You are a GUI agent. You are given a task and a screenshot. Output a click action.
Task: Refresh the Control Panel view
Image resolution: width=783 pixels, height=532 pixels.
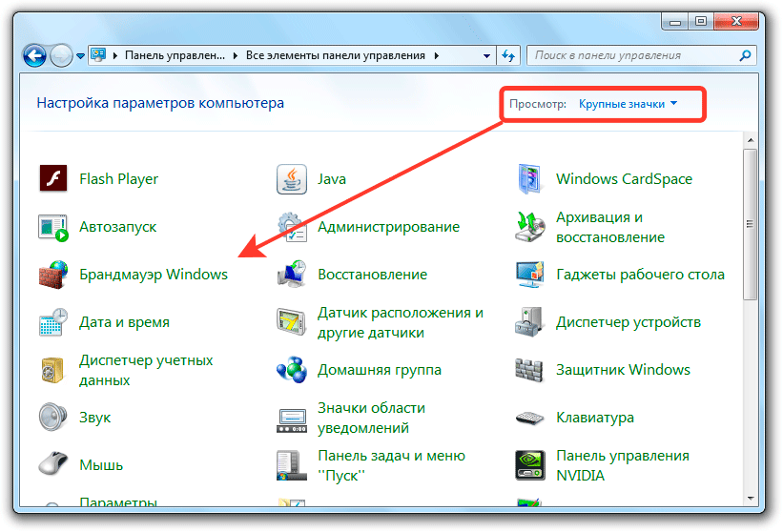coord(508,55)
